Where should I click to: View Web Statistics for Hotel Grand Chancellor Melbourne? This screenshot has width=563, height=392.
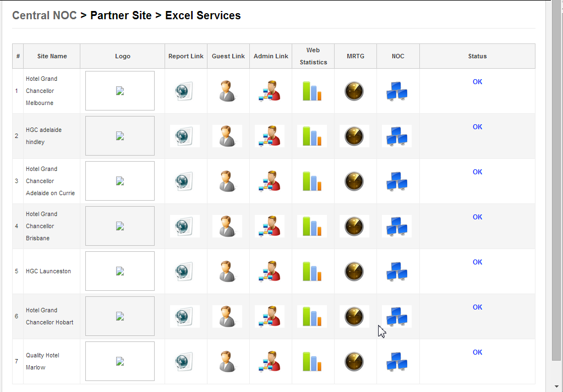(x=312, y=91)
